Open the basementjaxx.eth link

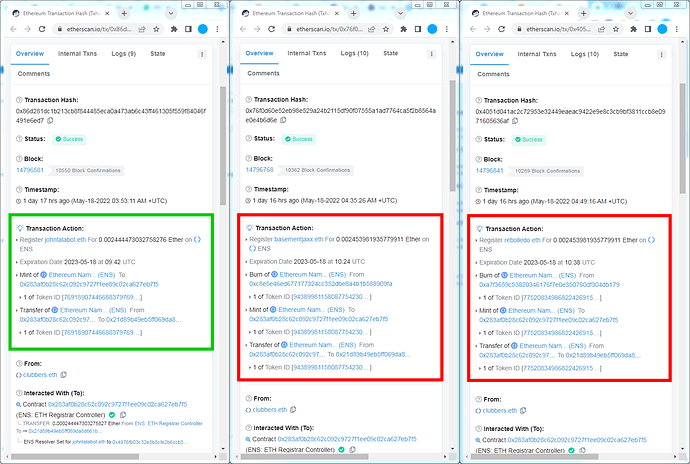tap(299, 239)
